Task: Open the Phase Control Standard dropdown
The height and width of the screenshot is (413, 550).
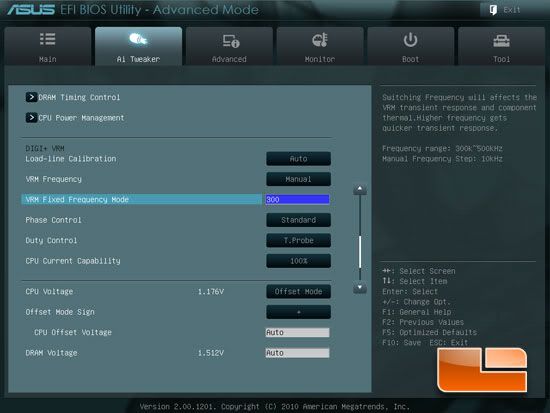Action: click(298, 220)
